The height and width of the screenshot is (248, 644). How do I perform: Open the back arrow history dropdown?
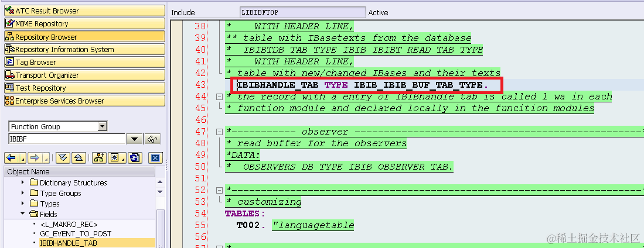coord(22,158)
